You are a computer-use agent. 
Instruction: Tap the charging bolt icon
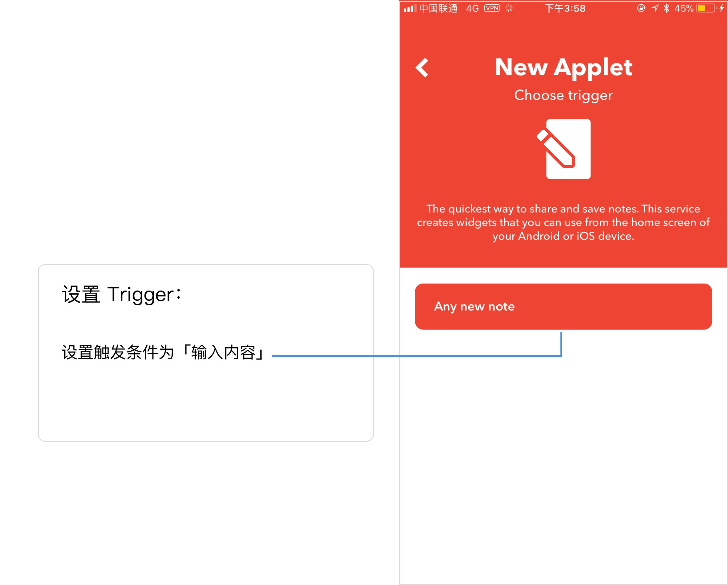pos(722,8)
